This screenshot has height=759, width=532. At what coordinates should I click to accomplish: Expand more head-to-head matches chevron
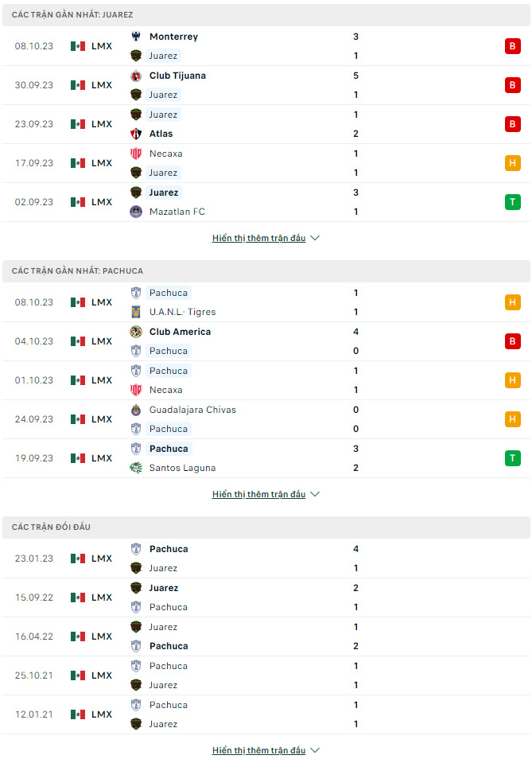315,750
